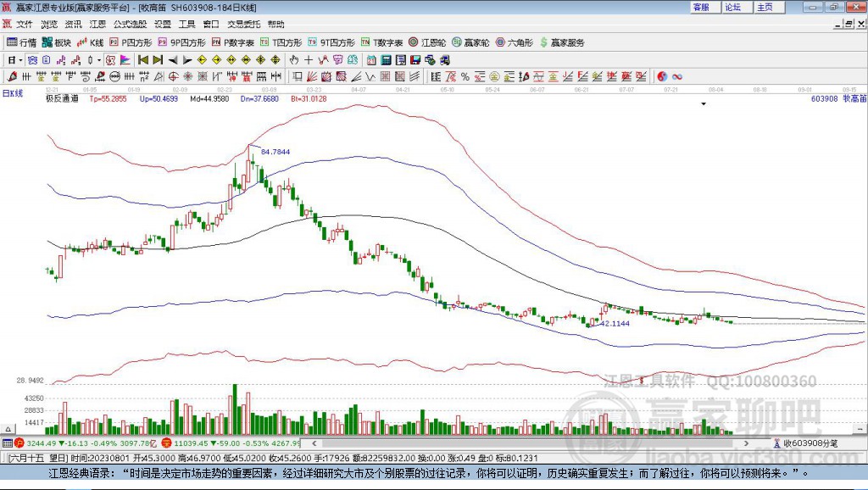
Task: Open the 浏览 menu
Action: coord(48,24)
